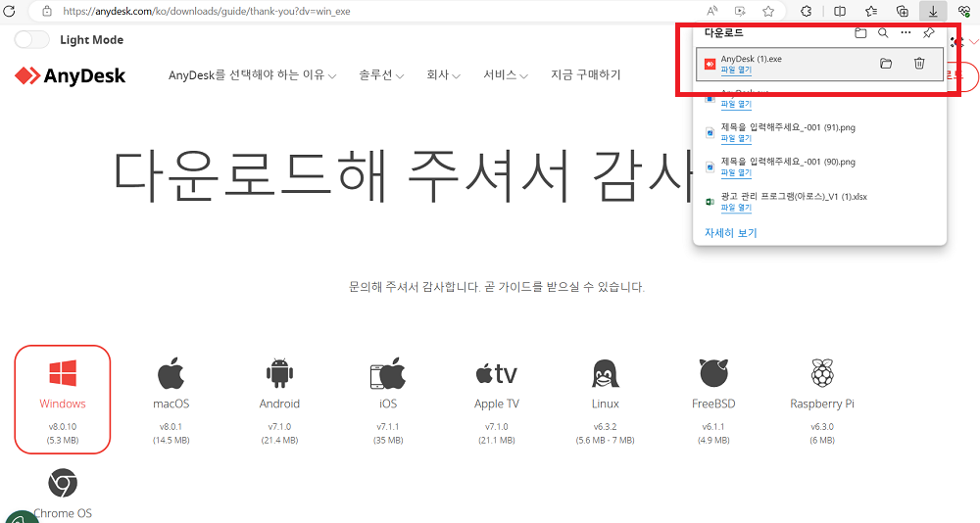Open downloads folder icon in panel header

(x=860, y=33)
